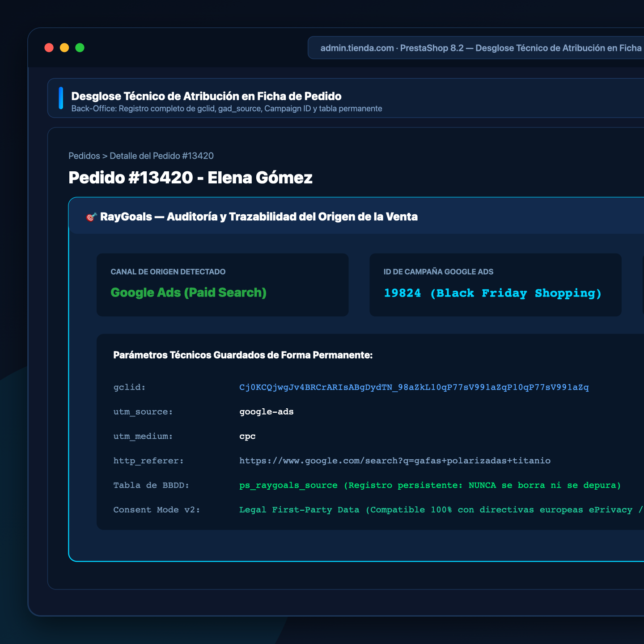
Task: Minimize the window using the yellow button
Action: click(64, 48)
